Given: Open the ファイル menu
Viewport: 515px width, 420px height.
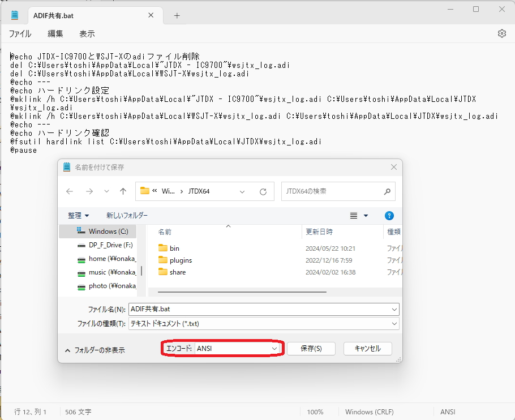Looking at the screenshot, I should point(20,33).
